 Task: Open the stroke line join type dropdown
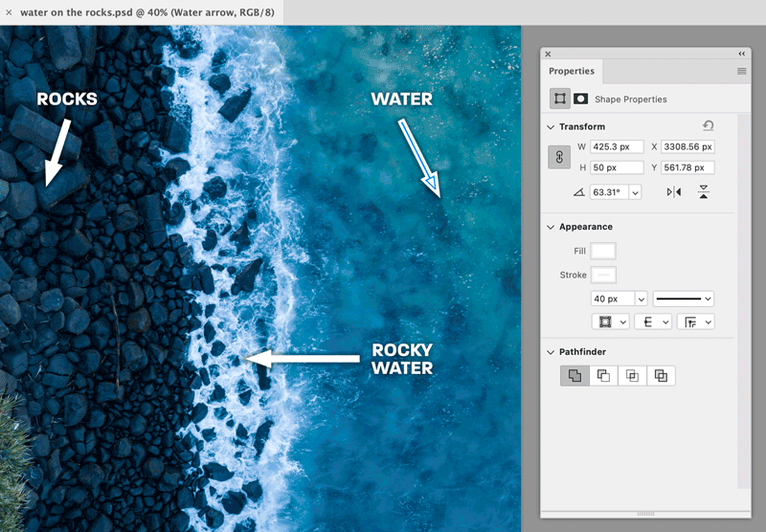(696, 322)
